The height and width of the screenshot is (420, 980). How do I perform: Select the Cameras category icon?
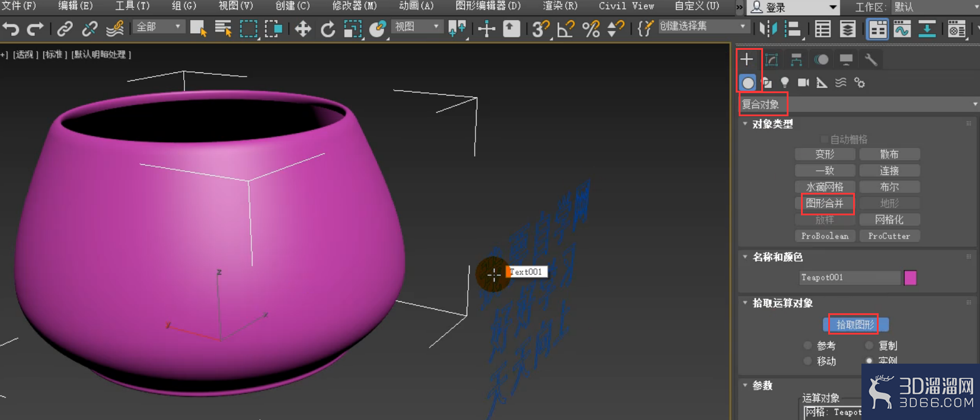pos(803,82)
